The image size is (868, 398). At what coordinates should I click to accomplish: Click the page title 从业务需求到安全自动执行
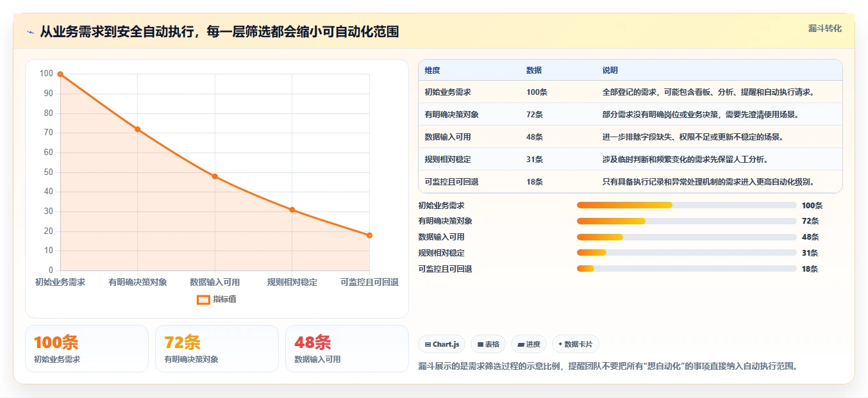click(x=219, y=32)
